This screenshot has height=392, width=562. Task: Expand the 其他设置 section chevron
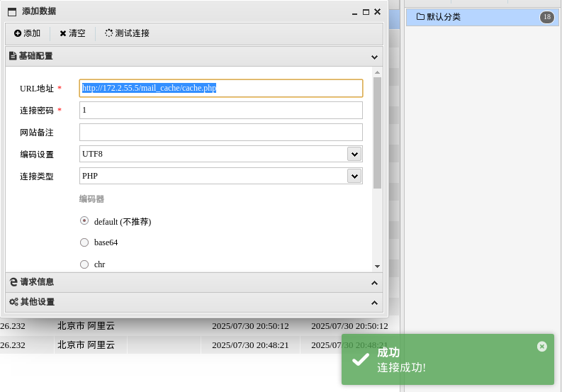374,303
